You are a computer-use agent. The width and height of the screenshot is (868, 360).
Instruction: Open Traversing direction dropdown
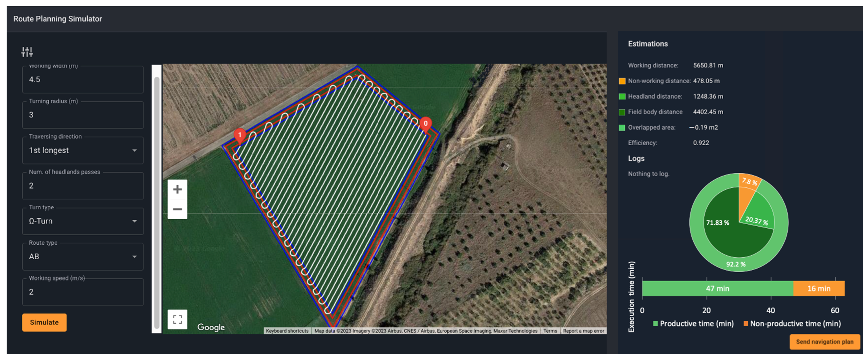[82, 150]
